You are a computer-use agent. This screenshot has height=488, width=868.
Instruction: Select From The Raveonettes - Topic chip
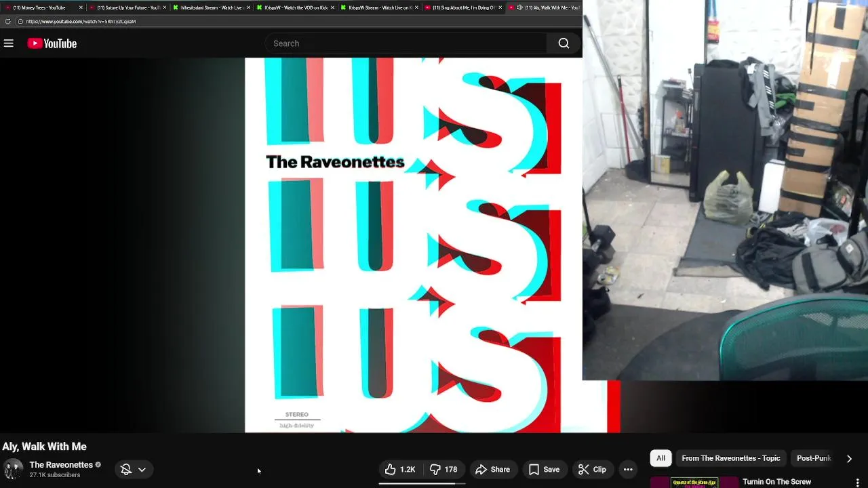731,458
